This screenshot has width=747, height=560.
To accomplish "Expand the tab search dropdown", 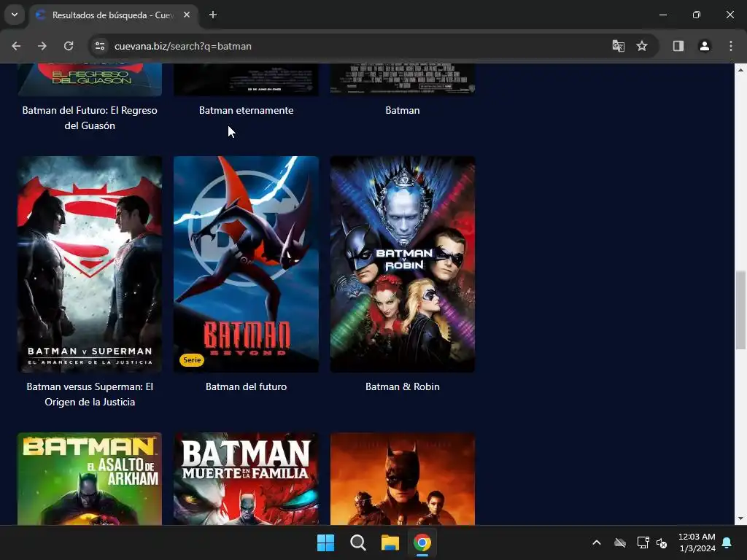I will [x=15, y=15].
